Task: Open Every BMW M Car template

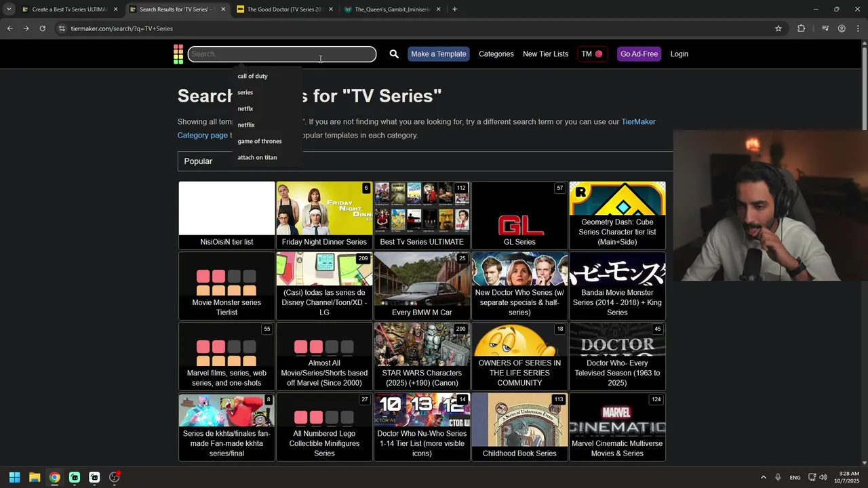Action: click(x=422, y=286)
